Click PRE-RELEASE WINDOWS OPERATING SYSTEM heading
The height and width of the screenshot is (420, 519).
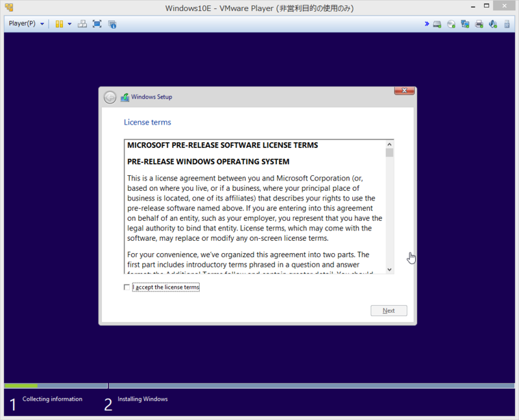(x=208, y=162)
